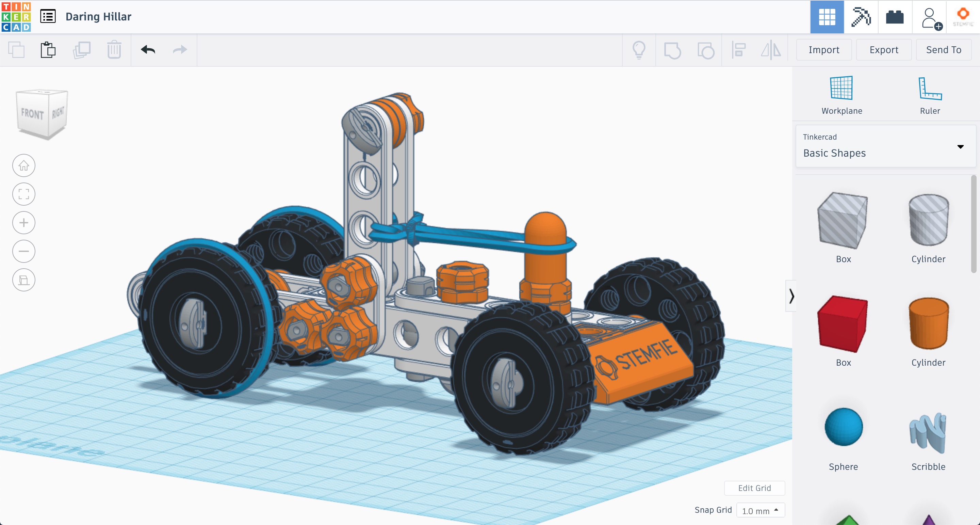The height and width of the screenshot is (525, 980).
Task: Click the Import button
Action: coord(823,50)
